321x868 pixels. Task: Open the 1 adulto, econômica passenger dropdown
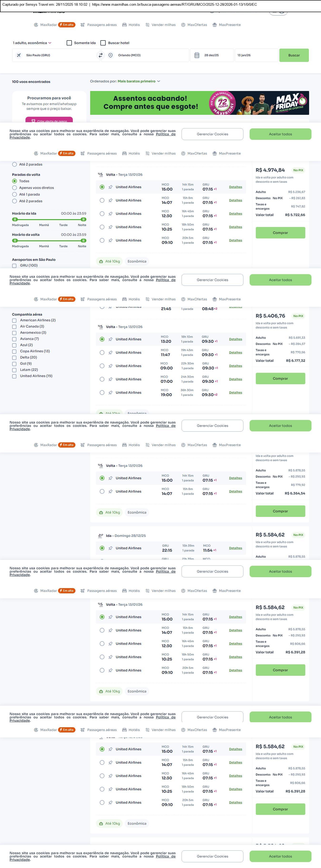tap(32, 43)
